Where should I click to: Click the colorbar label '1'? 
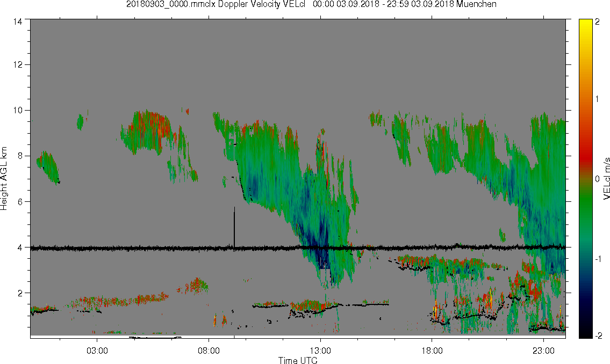click(x=598, y=99)
